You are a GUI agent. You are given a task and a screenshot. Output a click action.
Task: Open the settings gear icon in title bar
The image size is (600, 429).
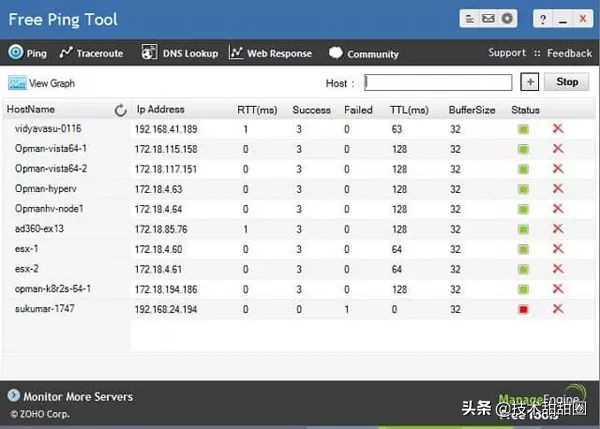(x=507, y=18)
